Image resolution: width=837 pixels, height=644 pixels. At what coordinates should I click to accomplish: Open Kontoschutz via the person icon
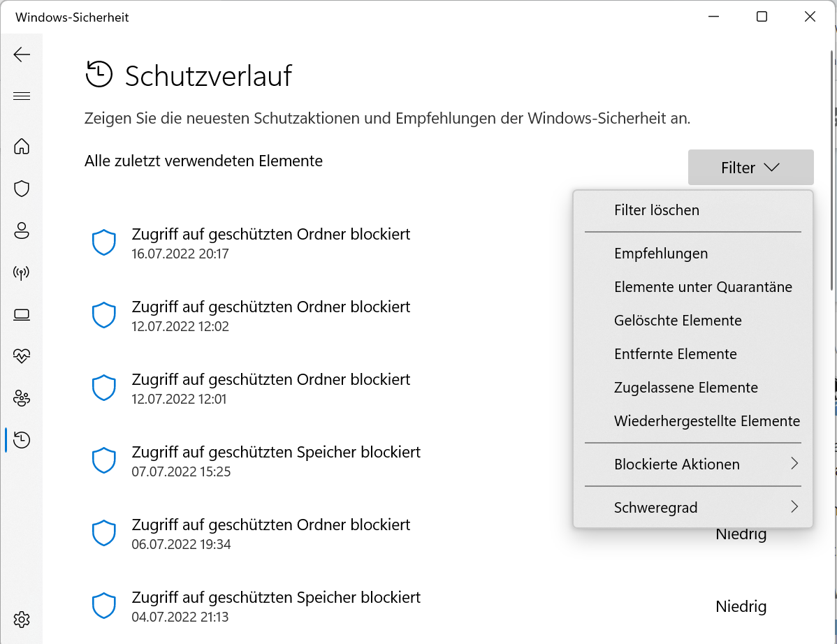22,230
